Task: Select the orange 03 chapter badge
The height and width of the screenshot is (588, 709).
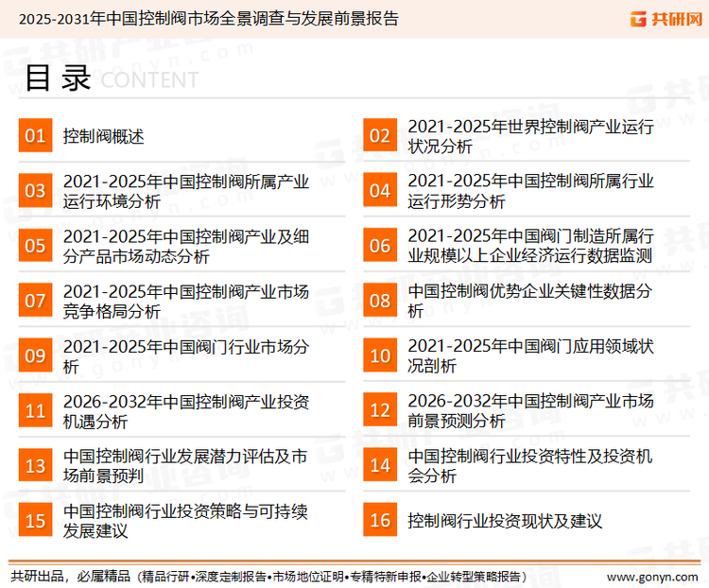Action: pyautogui.click(x=35, y=190)
